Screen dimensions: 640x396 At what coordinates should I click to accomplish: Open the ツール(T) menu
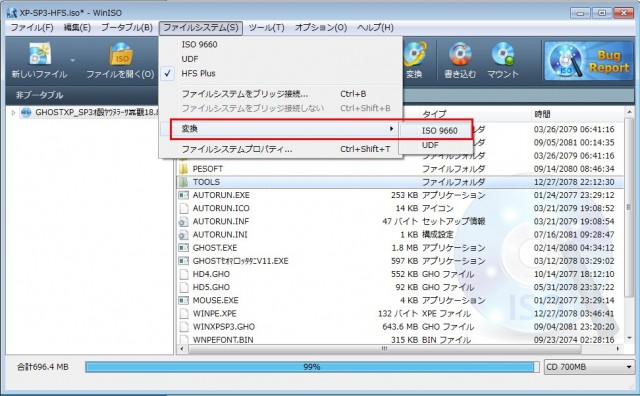(x=267, y=27)
